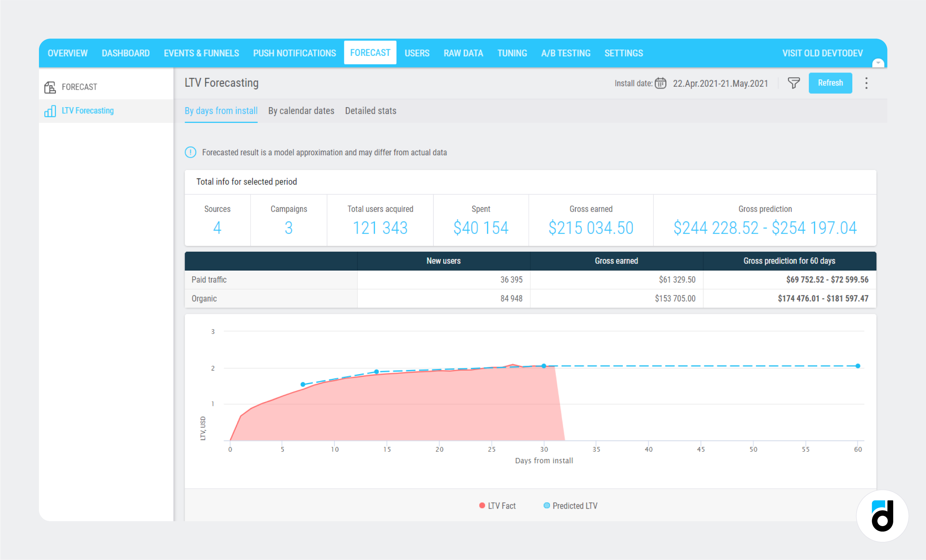926x560 pixels.
Task: Click VISIT OLD DEVTODEV link
Action: 839,52
